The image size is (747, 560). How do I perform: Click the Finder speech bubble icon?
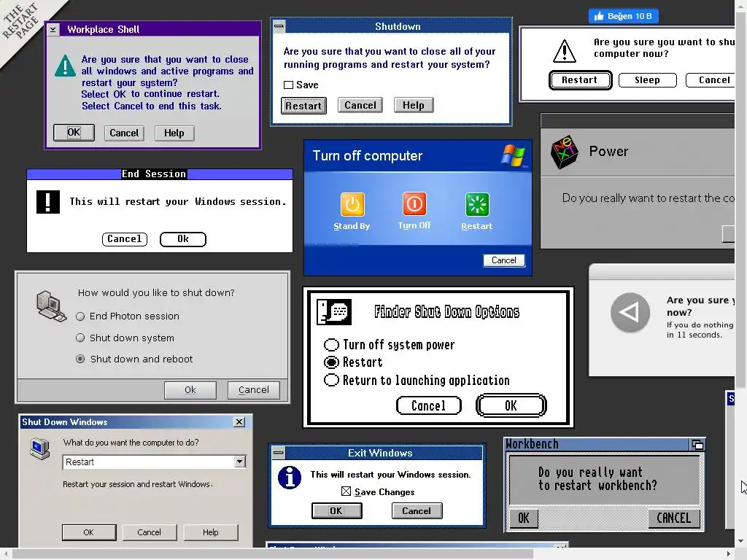coord(334,312)
